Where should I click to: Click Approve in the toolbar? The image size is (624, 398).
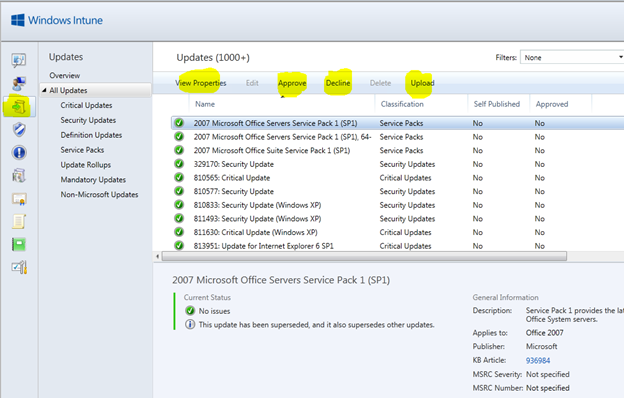(x=292, y=83)
